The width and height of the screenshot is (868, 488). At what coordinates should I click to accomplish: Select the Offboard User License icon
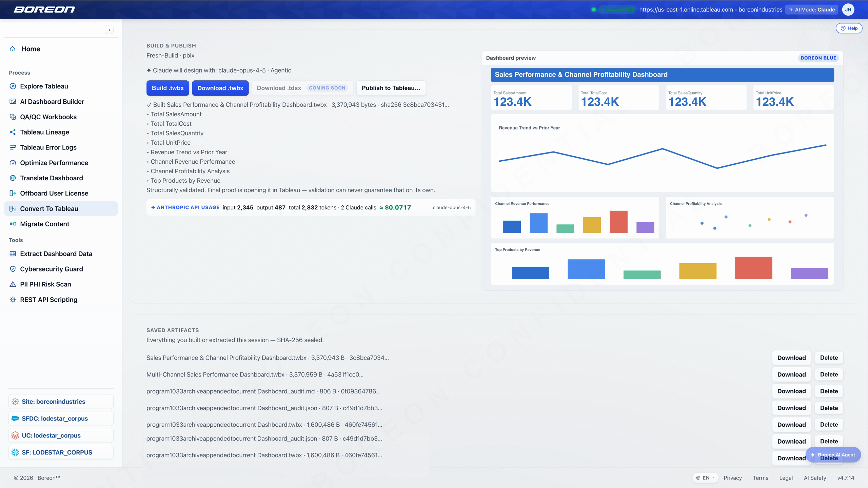point(13,193)
